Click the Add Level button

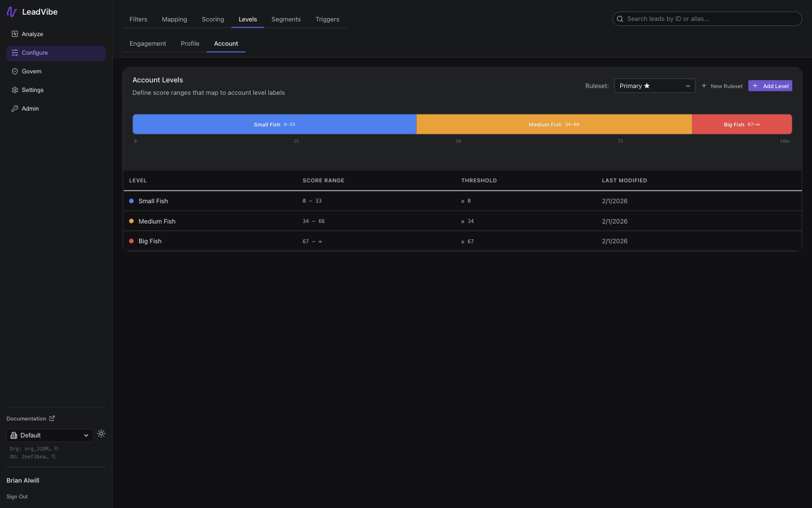(770, 86)
